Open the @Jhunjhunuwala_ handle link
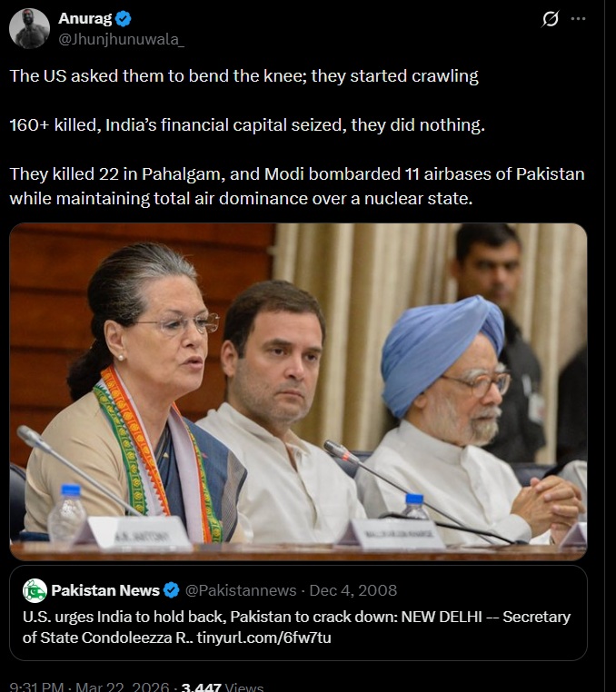The width and height of the screenshot is (616, 692). click(122, 39)
